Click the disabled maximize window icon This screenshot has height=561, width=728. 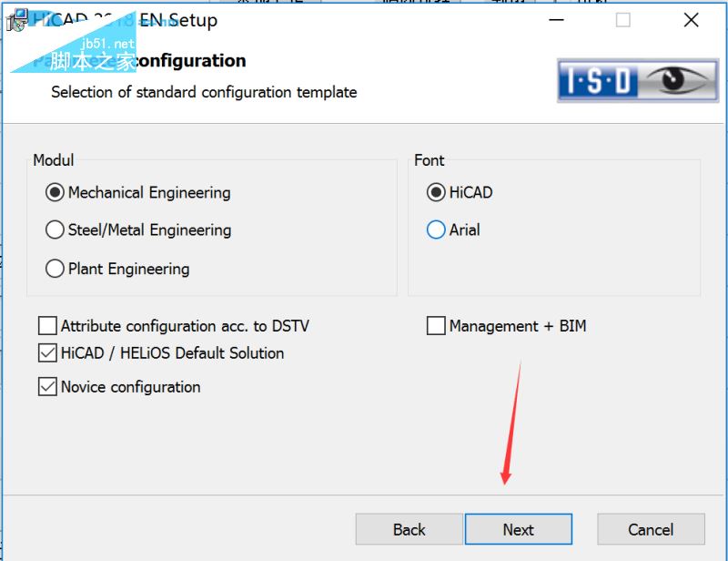[x=623, y=20]
